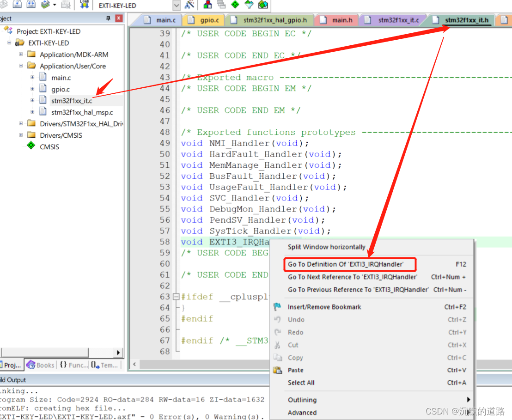The width and height of the screenshot is (512, 420).
Task: Collapse the Application/User/Core folder
Action: point(21,66)
